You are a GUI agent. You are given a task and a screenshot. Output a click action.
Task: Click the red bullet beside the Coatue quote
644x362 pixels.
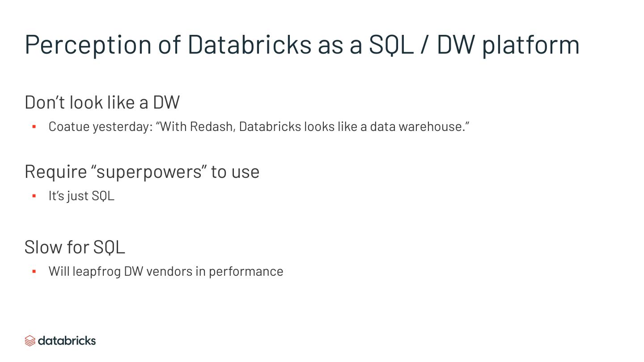(x=34, y=127)
